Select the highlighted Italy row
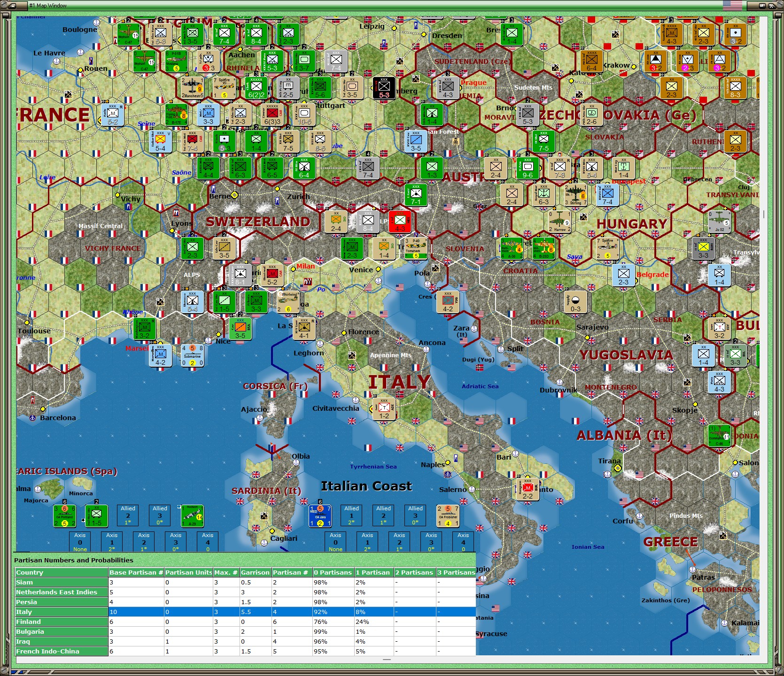 pyautogui.click(x=245, y=612)
